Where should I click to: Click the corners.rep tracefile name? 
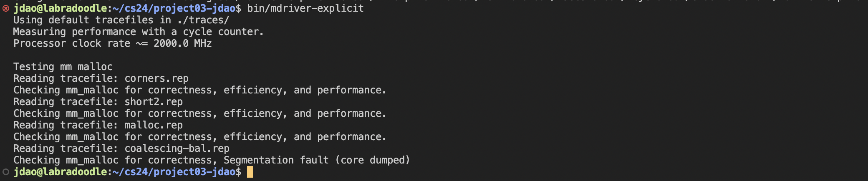(x=156, y=78)
